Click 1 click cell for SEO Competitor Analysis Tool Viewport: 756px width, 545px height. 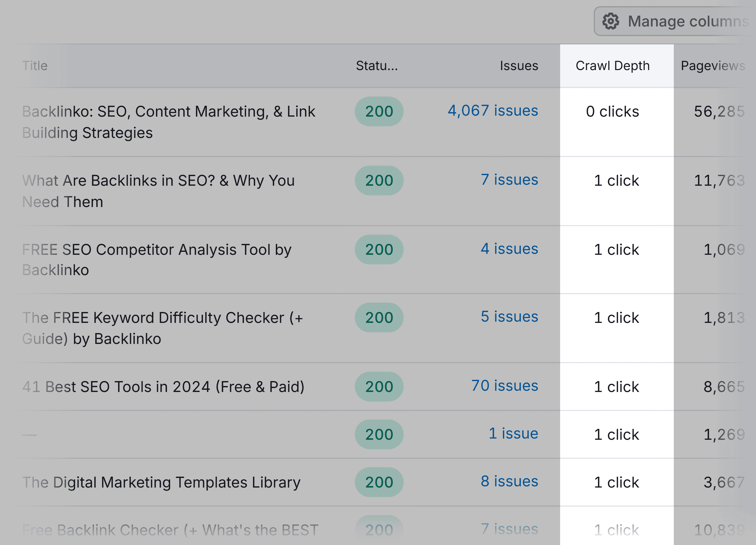coord(616,249)
